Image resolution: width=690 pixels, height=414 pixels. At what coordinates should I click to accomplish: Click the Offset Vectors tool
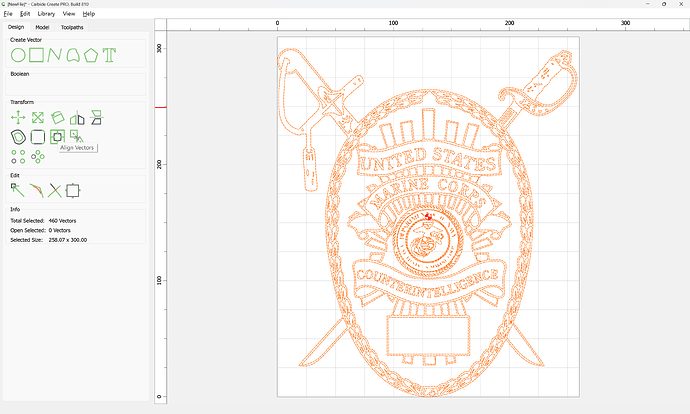(x=18, y=137)
